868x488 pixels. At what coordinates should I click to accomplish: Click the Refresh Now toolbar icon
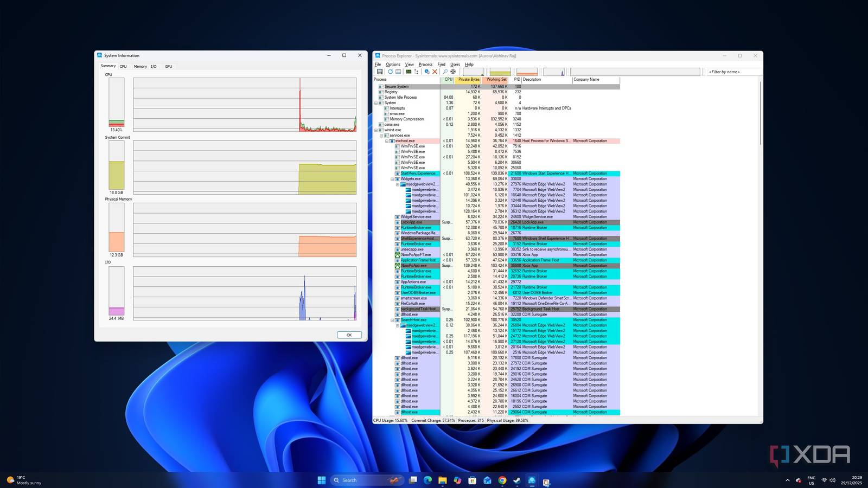pyautogui.click(x=390, y=72)
